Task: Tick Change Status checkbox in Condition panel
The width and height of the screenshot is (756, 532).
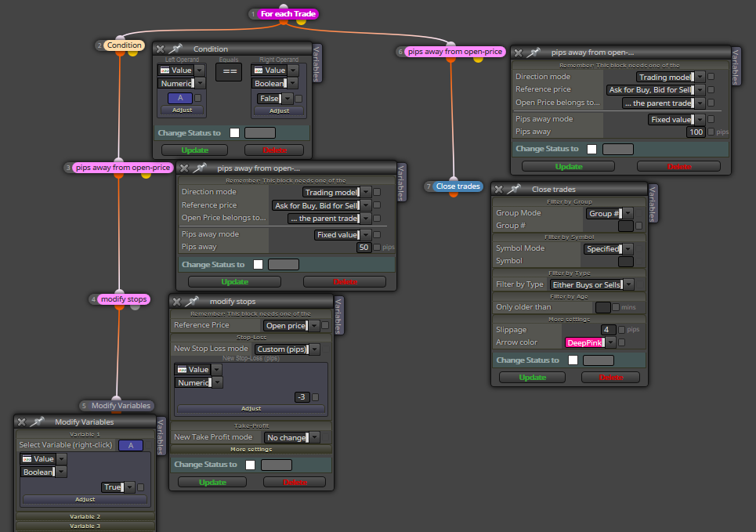Action: point(235,133)
